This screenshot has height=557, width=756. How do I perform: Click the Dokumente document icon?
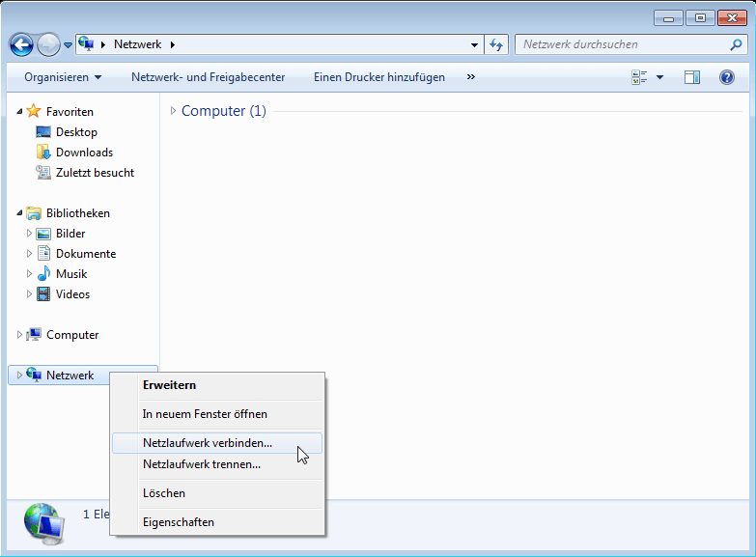(43, 253)
